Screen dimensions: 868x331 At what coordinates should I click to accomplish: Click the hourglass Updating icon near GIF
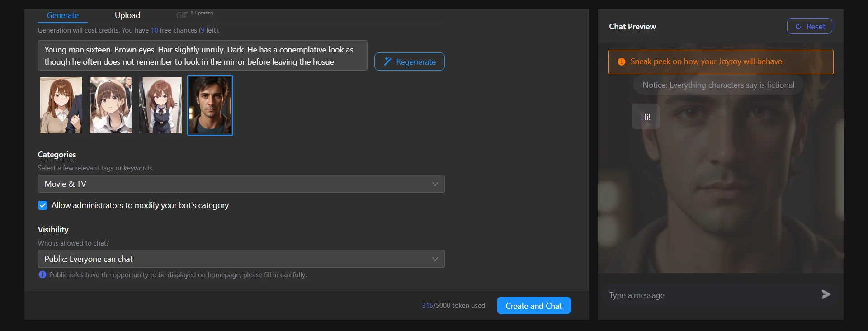point(192,13)
